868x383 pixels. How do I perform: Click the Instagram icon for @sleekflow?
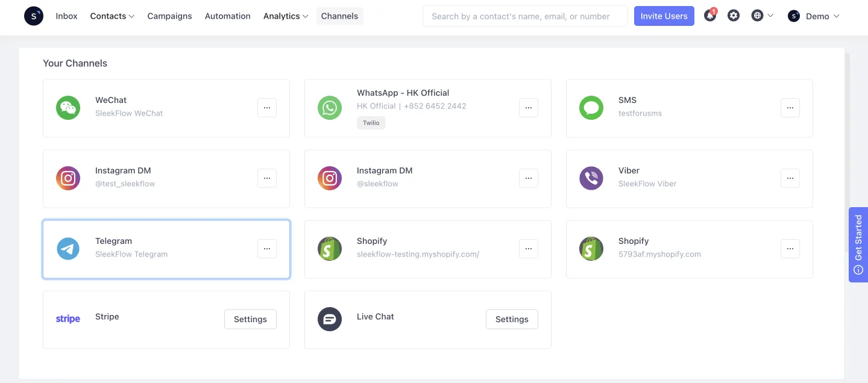pos(329,177)
